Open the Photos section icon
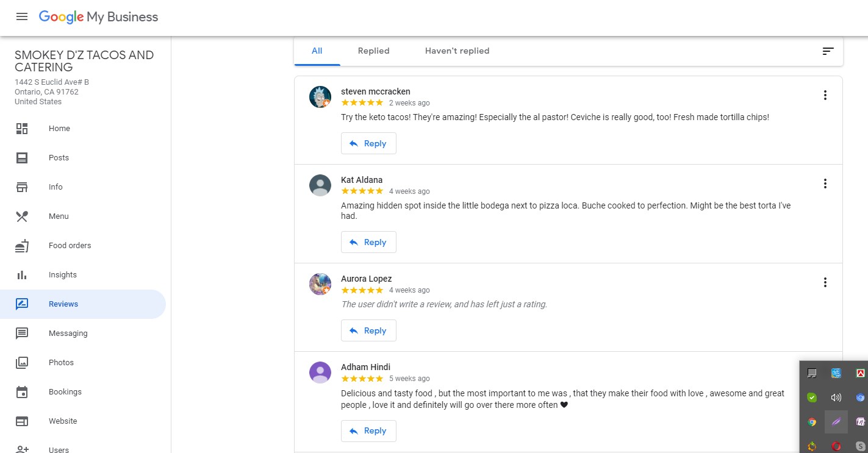868x453 pixels. pyautogui.click(x=22, y=363)
